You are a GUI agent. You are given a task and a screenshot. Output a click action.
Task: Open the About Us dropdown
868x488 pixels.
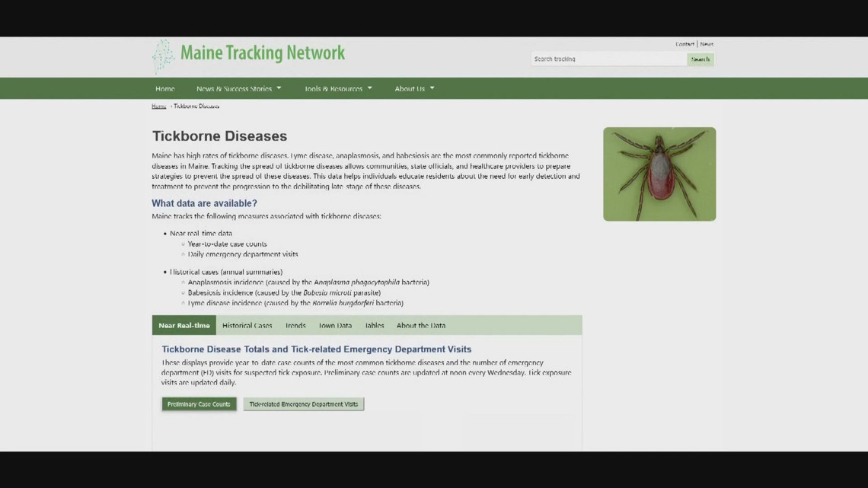pyautogui.click(x=413, y=88)
